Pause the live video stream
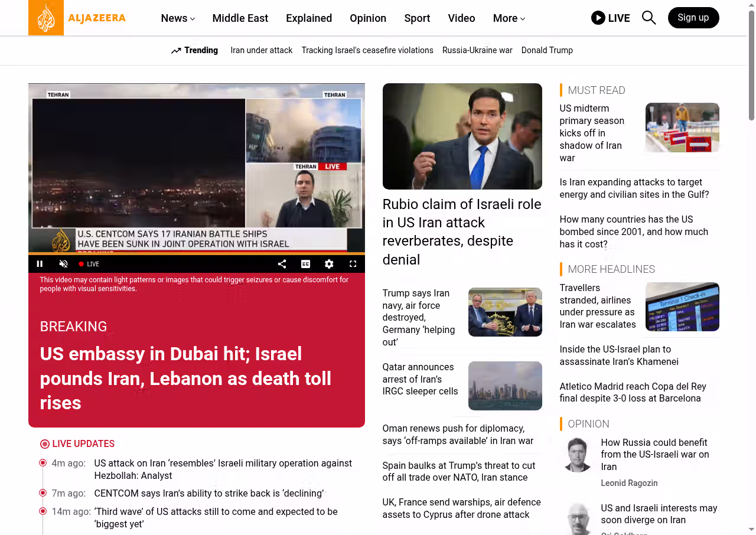Image resolution: width=756 pixels, height=535 pixels. pos(40,264)
